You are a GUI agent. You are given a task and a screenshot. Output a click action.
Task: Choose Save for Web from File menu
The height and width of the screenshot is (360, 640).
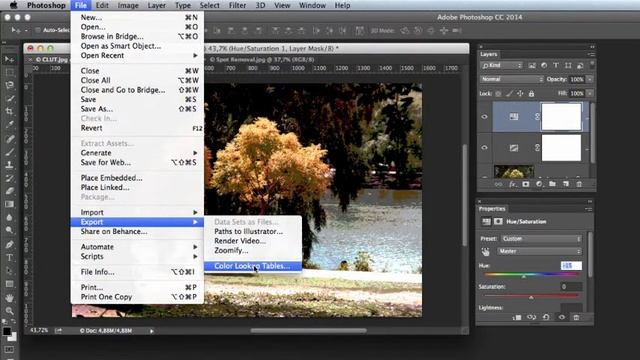coord(137,162)
